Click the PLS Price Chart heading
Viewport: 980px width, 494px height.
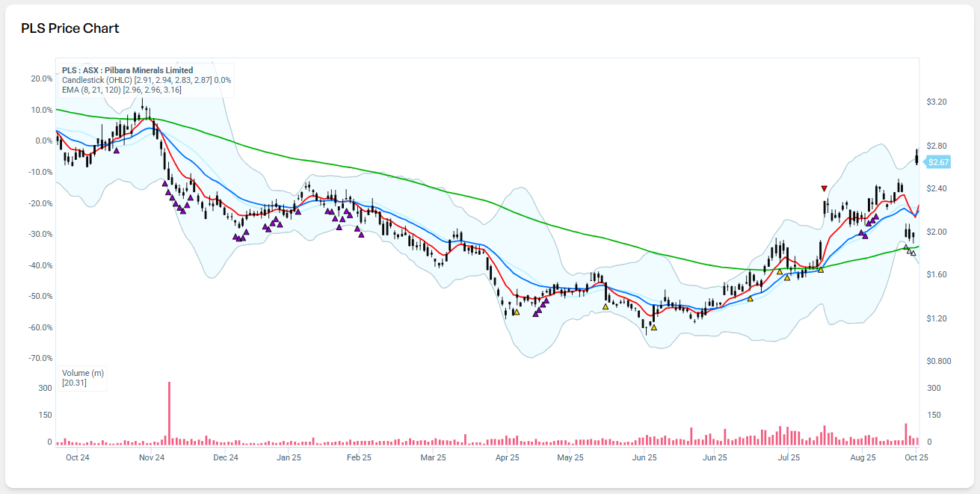point(70,28)
